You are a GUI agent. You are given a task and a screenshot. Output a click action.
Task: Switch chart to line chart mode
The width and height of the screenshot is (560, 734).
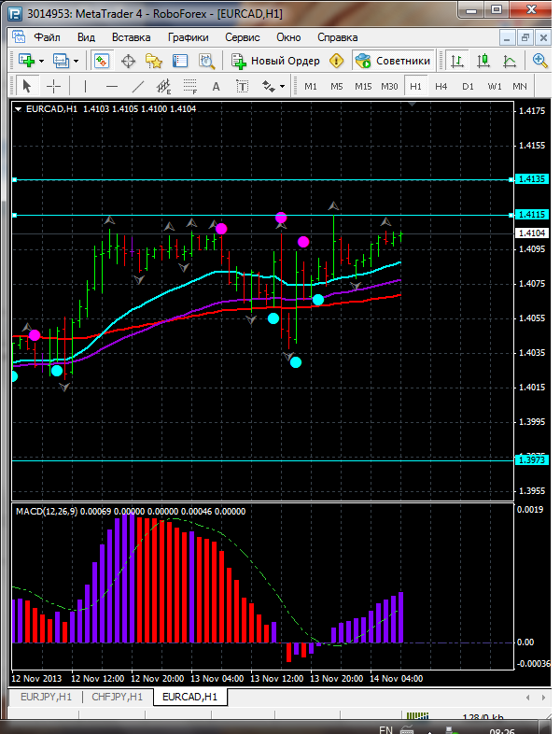tap(510, 61)
